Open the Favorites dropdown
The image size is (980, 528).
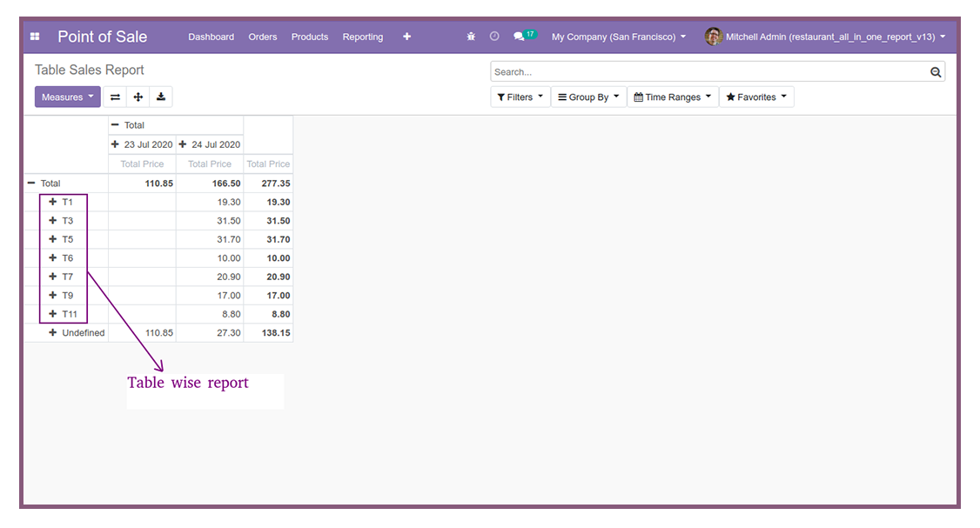756,97
